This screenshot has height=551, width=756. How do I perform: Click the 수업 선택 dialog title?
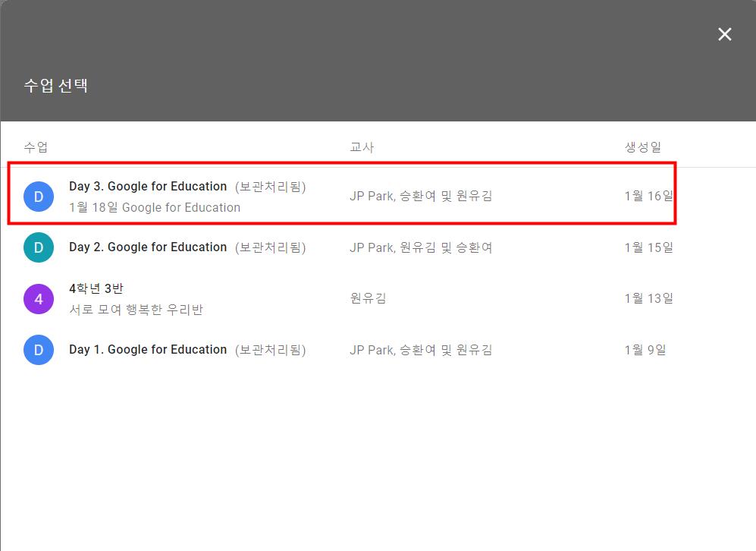[55, 86]
